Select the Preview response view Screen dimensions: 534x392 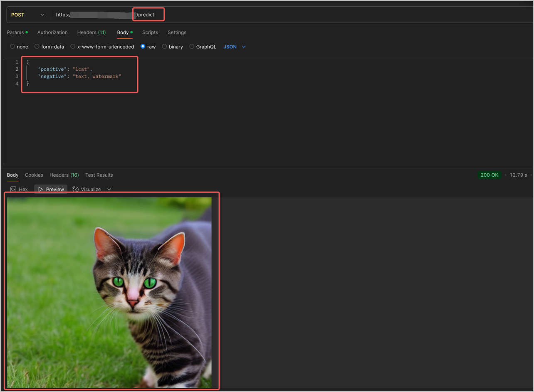51,189
